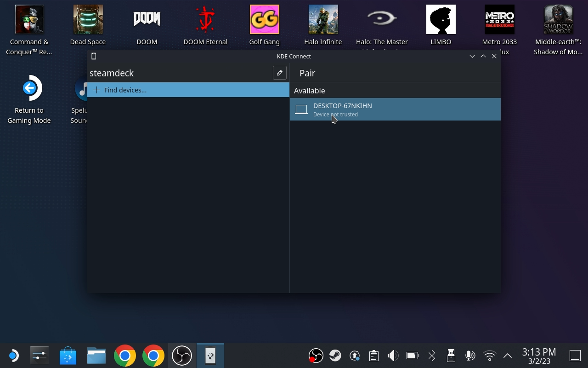
Task: Launch Middle-earth: Shadow of Mordor icon
Action: pos(559,30)
